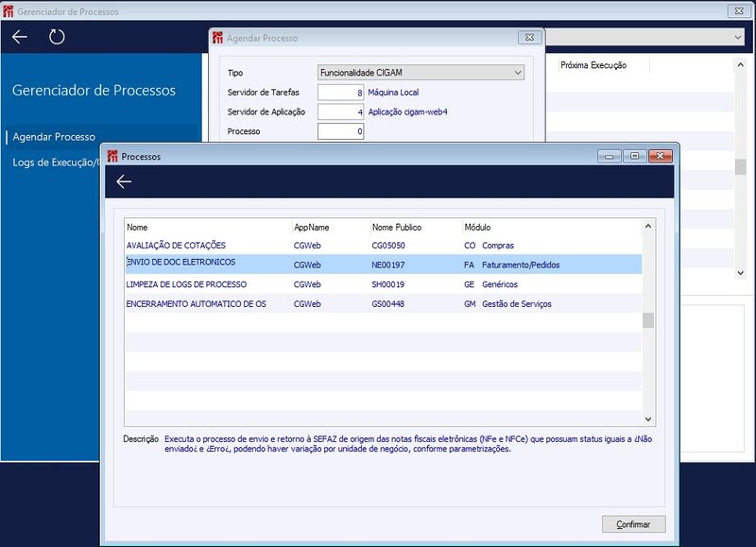Click scroll down arrow in Gerenciador list

741,273
